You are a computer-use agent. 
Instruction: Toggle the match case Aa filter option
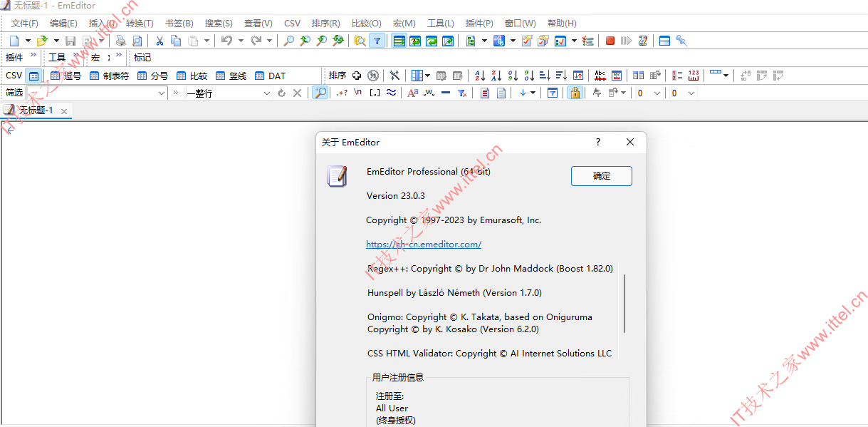tap(412, 93)
